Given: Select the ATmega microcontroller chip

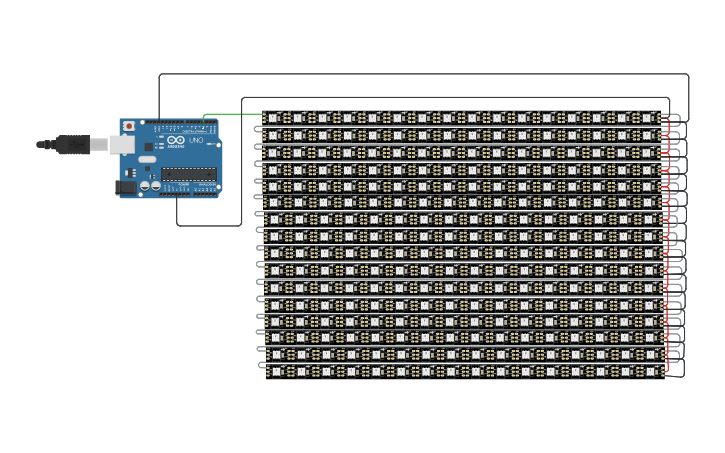Looking at the screenshot, I should pos(188,174).
